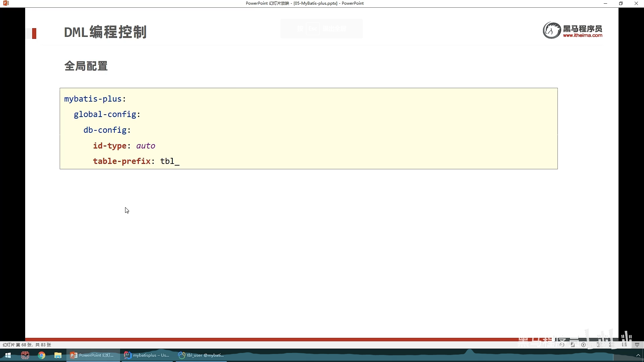Open the slide navigator menu icon

pyautogui.click(x=573, y=345)
